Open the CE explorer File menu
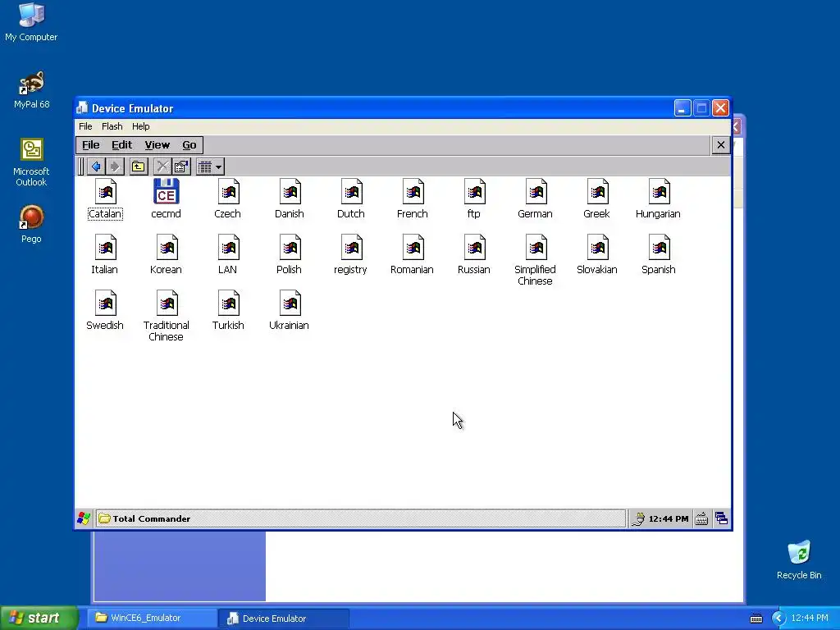The width and height of the screenshot is (840, 630). 90,144
